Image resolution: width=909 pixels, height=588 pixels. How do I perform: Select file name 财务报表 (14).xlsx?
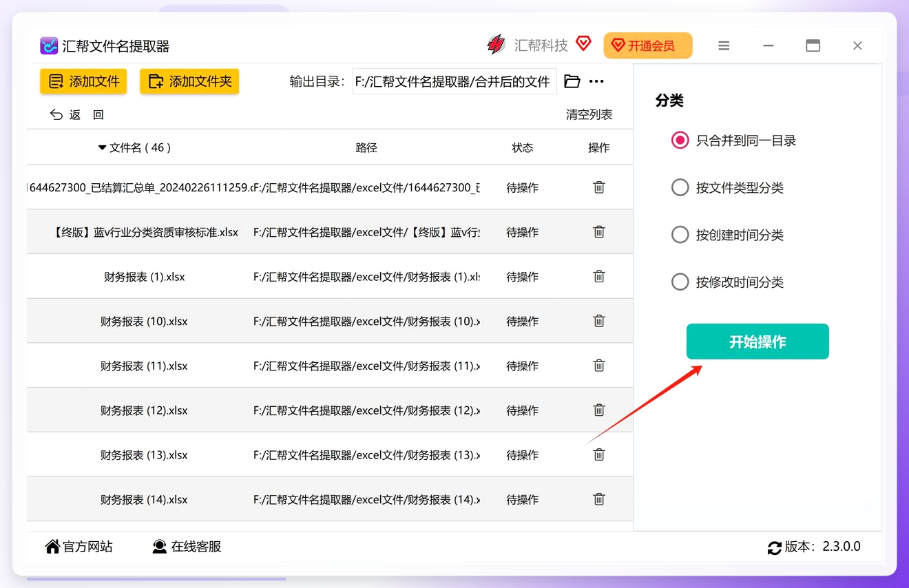coord(145,500)
